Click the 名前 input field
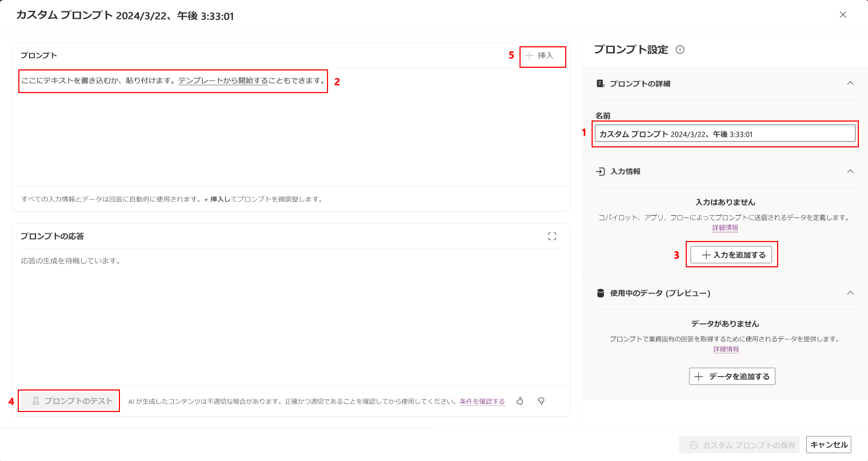 725,134
